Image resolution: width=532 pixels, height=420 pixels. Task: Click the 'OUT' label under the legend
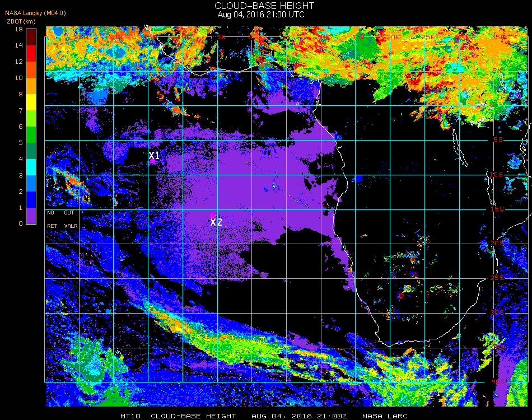click(x=69, y=213)
